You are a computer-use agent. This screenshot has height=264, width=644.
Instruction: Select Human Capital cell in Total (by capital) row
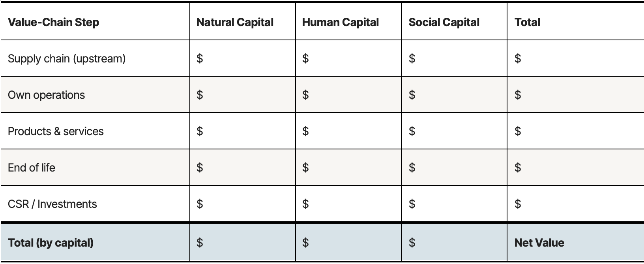click(x=348, y=242)
